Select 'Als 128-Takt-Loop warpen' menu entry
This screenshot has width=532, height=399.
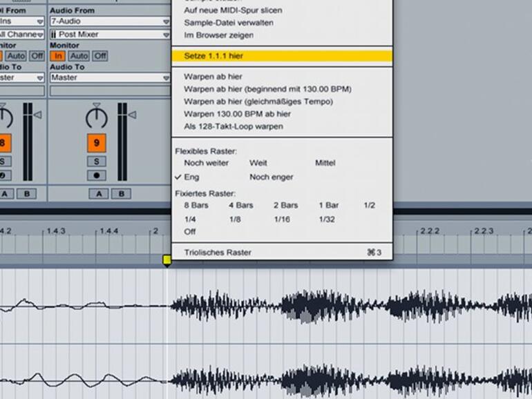234,126
